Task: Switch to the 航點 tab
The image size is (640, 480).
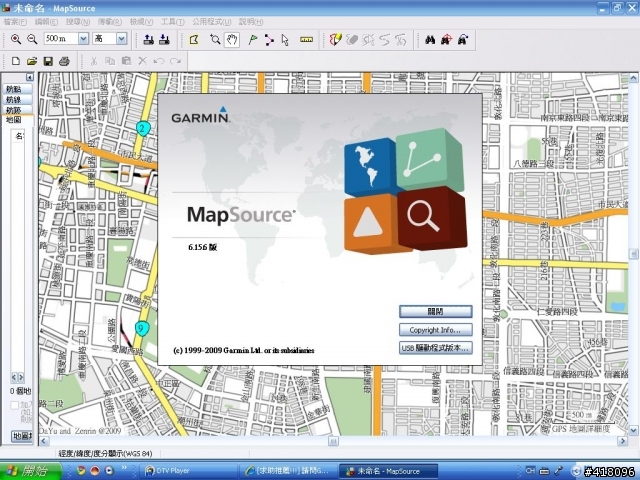Action: [x=18, y=89]
